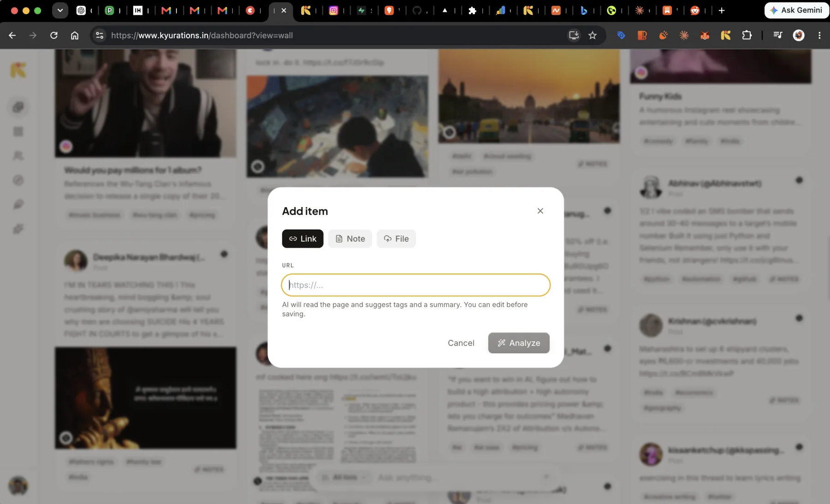Switch to the puzzle piece tab
Screen dimensions: 830x504
pos(472,10)
